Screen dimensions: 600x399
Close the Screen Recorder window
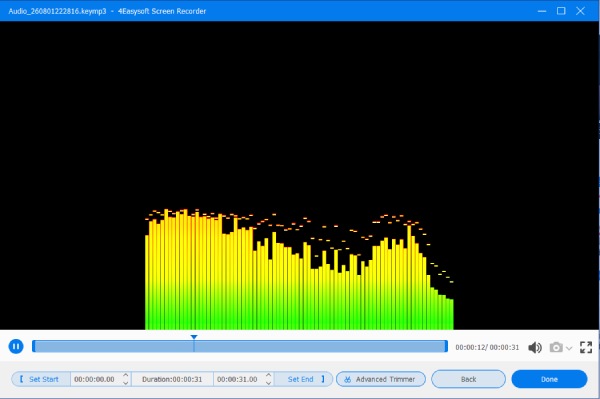pyautogui.click(x=580, y=11)
